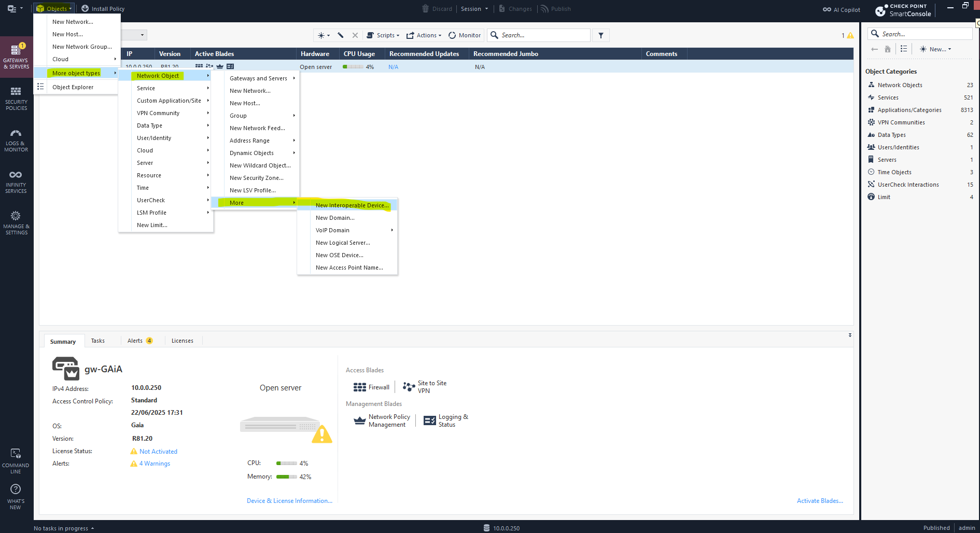Image resolution: width=980 pixels, height=533 pixels.
Task: Open the Objects dropdown menu
Action: point(54,8)
